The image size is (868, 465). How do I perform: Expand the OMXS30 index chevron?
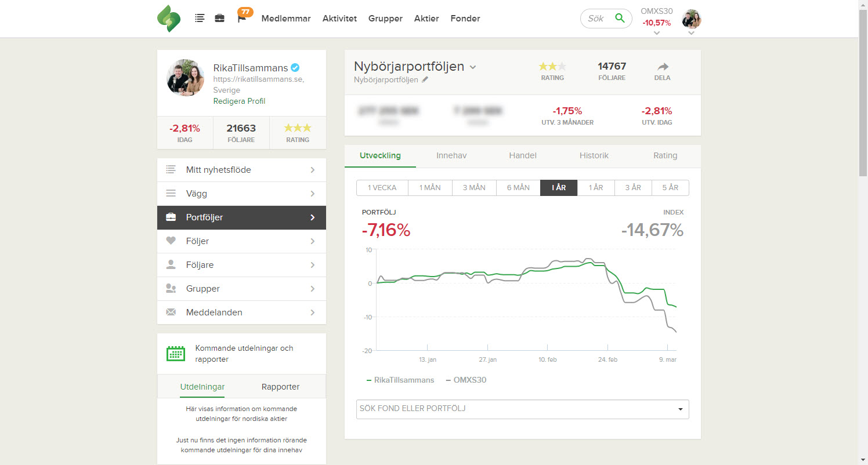point(656,33)
